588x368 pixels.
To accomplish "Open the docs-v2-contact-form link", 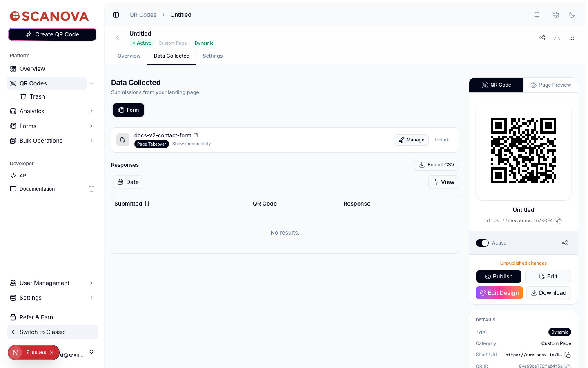I will pyautogui.click(x=163, y=135).
